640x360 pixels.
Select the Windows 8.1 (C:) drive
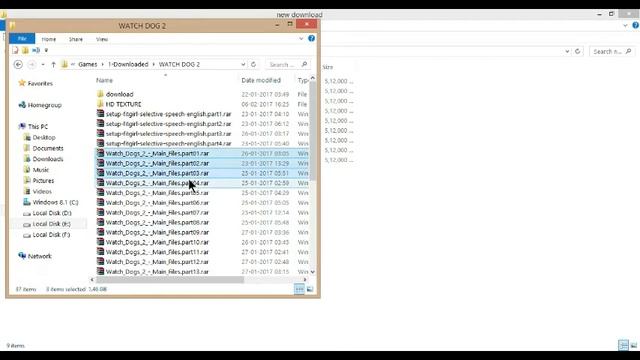coord(55,202)
